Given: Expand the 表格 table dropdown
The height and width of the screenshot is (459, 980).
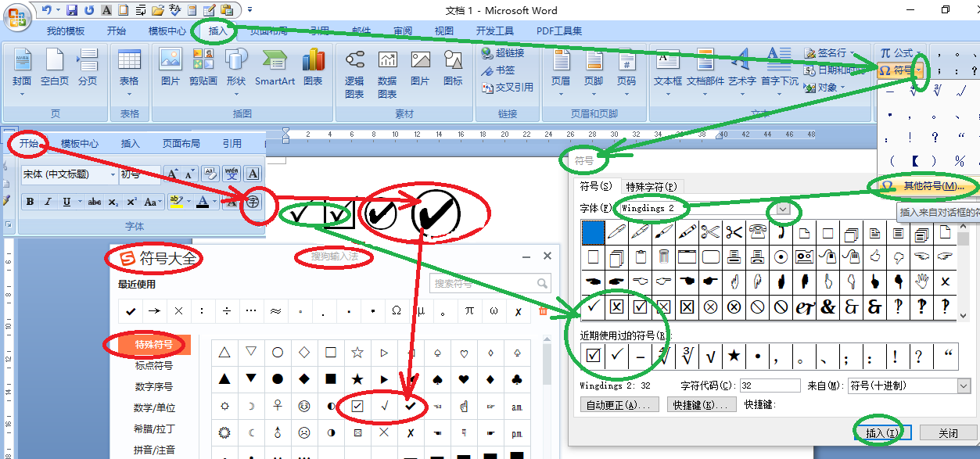Looking at the screenshot, I should [129, 94].
